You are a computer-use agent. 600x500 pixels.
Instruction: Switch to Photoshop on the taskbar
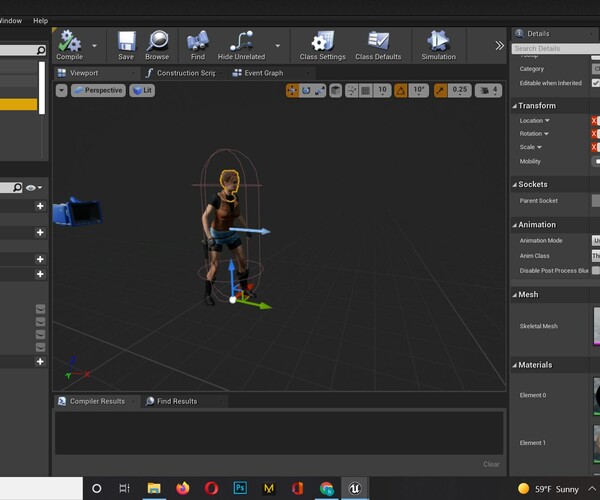(x=240, y=488)
